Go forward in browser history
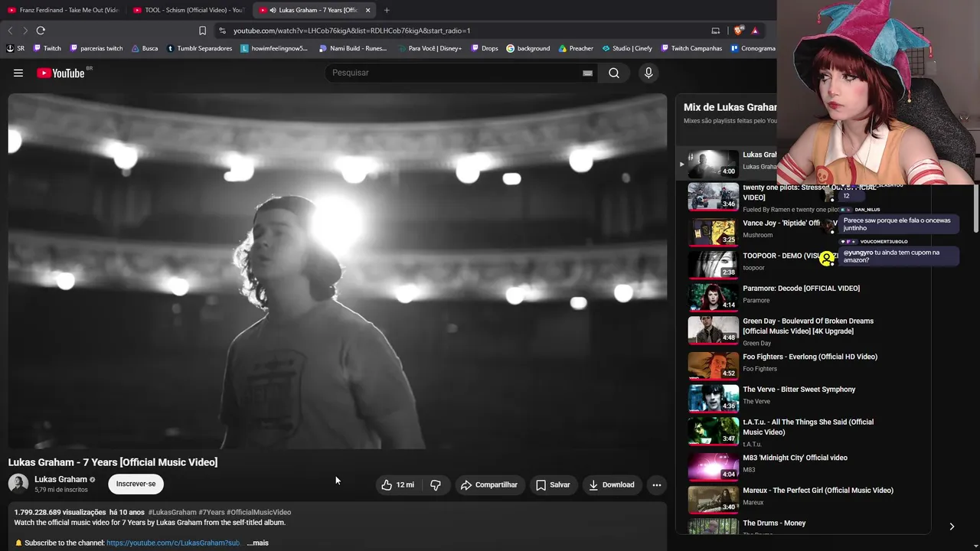Viewport: 980px width, 551px height. [24, 31]
